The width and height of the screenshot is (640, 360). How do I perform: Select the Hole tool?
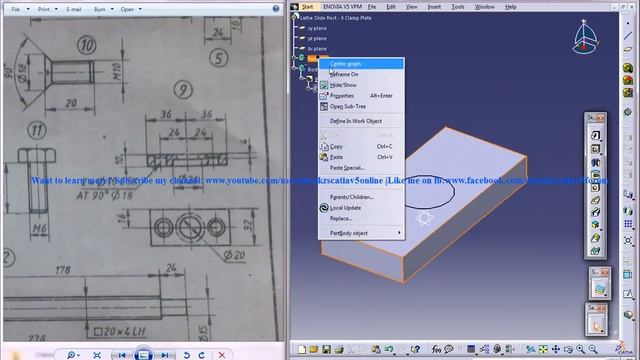coord(595,187)
